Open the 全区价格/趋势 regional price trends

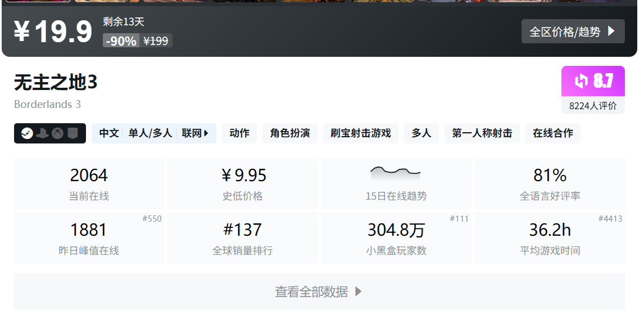coord(573,32)
